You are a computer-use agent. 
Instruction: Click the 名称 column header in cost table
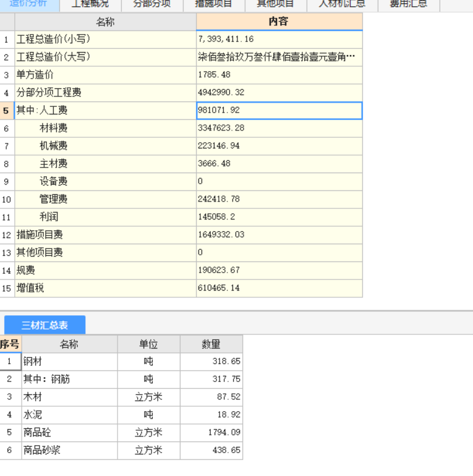[105, 22]
